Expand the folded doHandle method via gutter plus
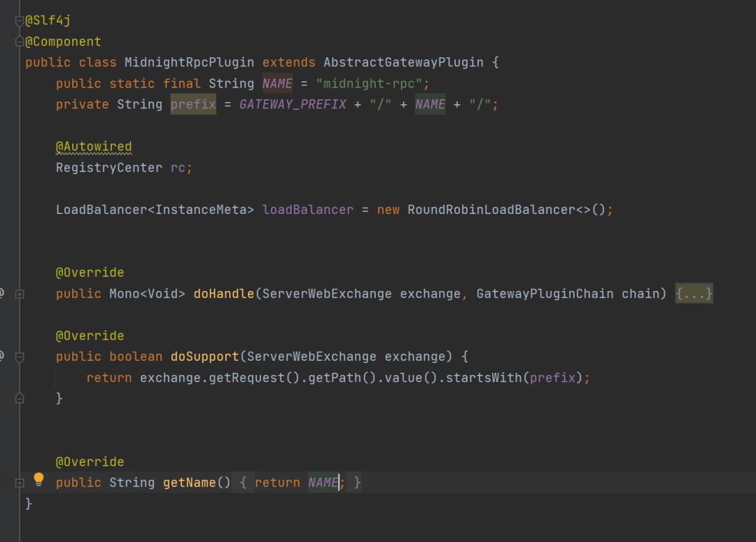 pos(20,294)
